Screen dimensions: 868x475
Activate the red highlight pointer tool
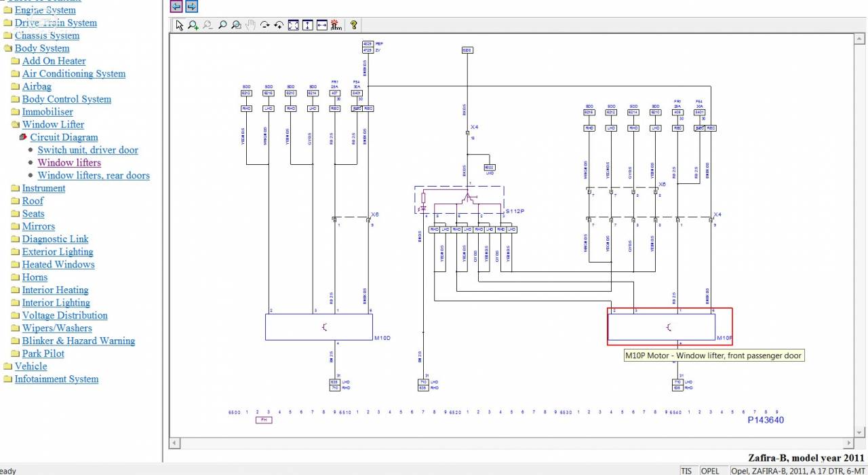(336, 25)
